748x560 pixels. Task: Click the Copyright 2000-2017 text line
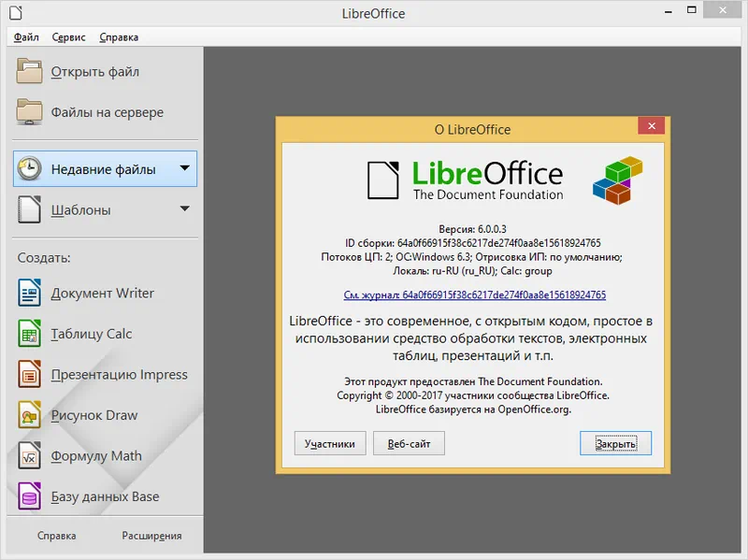point(473,395)
